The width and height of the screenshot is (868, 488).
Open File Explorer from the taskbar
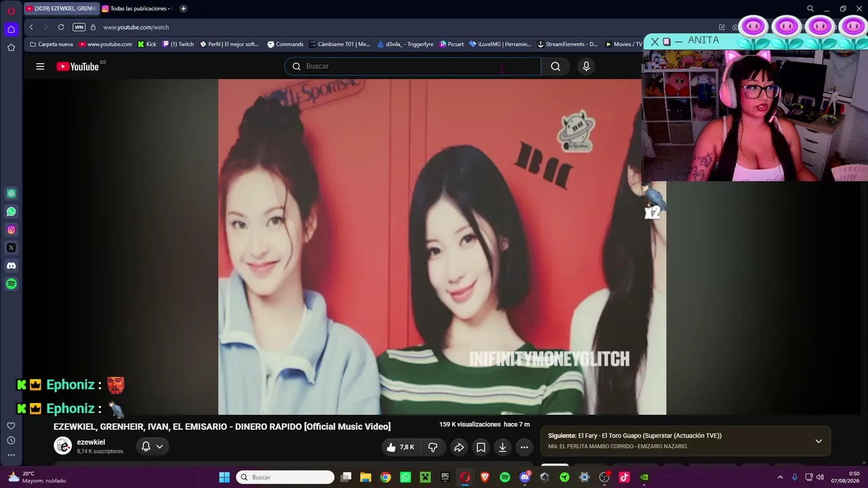point(366,477)
